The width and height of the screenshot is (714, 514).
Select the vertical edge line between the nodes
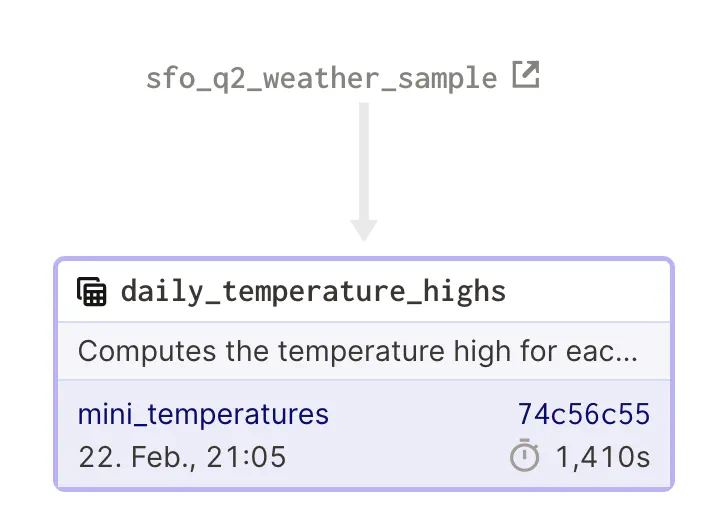click(364, 160)
